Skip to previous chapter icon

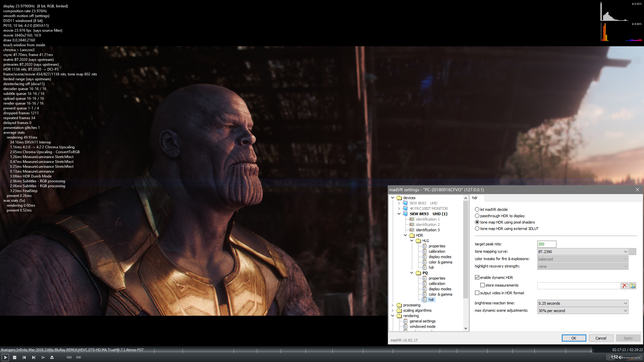[x=24, y=357]
